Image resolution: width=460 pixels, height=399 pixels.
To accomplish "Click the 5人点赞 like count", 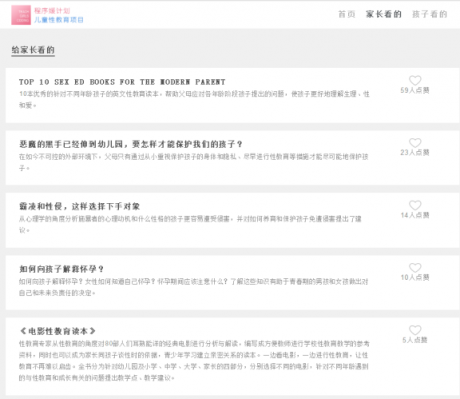I will point(415,340).
